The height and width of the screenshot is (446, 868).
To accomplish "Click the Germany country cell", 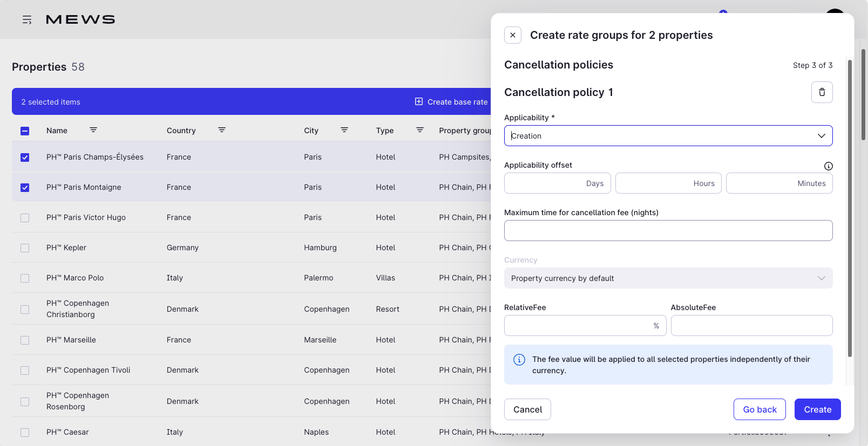I will (182, 248).
